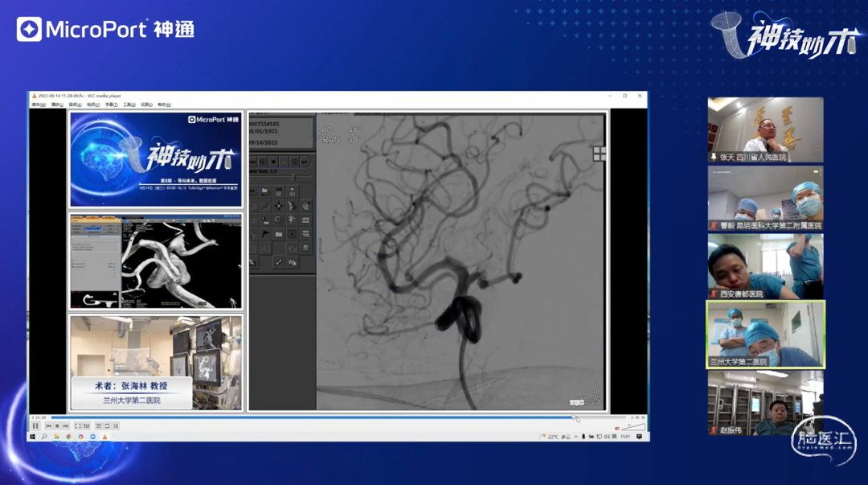Click the VLC window title bar text
Image resolution: width=868 pixels, height=485 pixels.
point(80,96)
